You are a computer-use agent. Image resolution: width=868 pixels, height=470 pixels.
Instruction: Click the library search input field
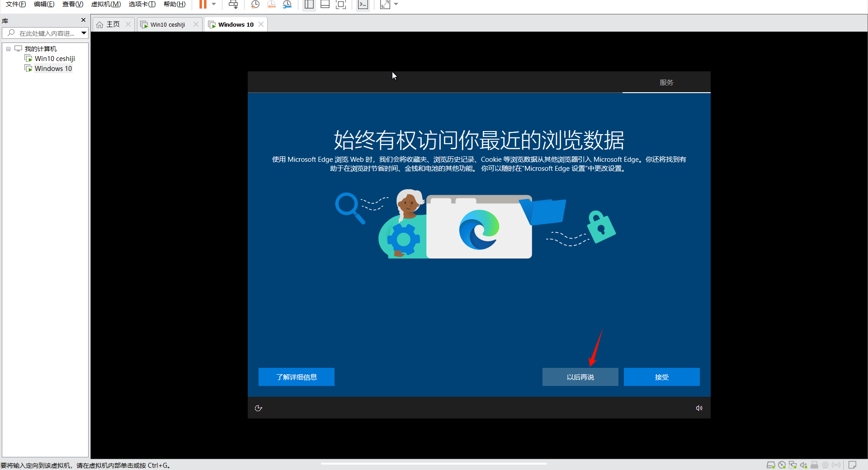pyautogui.click(x=45, y=33)
